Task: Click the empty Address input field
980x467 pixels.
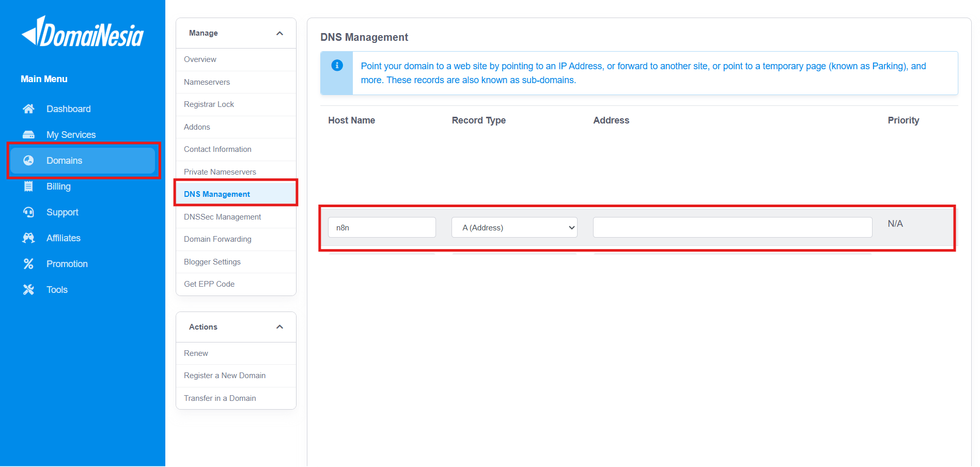Action: 732,228
